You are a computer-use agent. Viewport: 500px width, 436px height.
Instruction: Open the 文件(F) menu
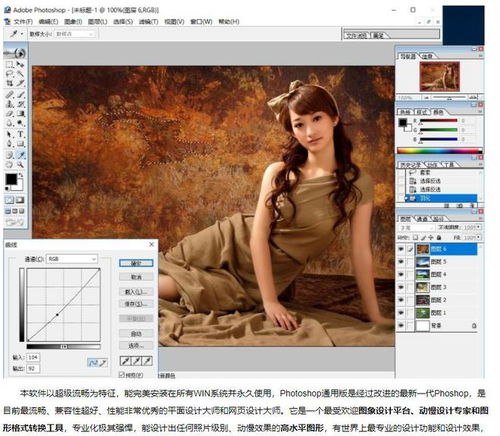[x=23, y=22]
